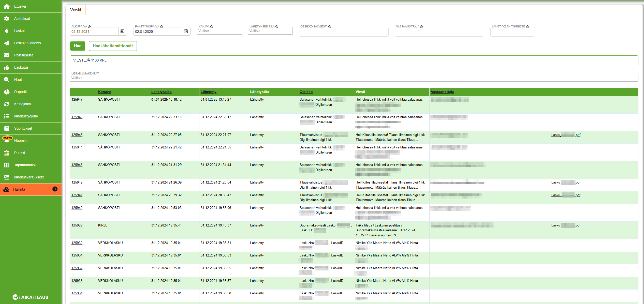Image resolution: width=644 pixels, height=304 pixels.
Task: Click the Alkupäivä date field 02.12.2024
Action: 94,32
